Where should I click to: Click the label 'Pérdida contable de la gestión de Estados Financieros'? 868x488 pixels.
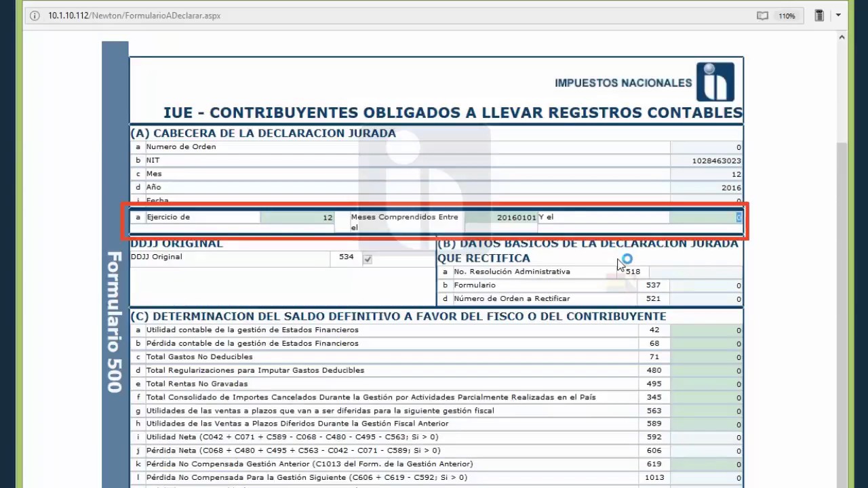click(x=252, y=344)
